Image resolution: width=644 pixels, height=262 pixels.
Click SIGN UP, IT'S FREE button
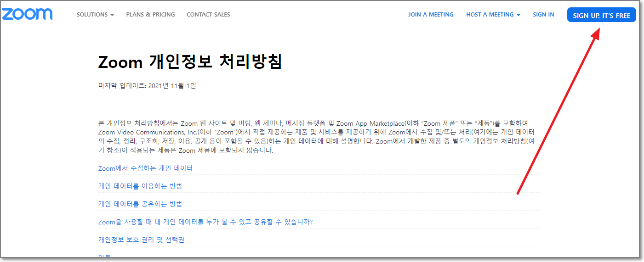pyautogui.click(x=602, y=15)
